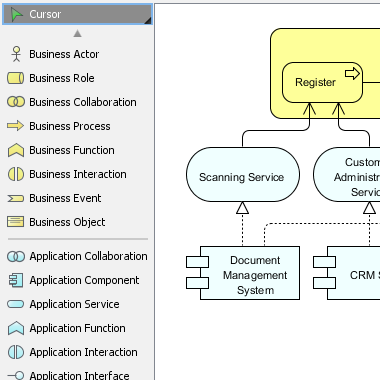Open the Cursor tool corner dropdown triangle
The width and height of the screenshot is (380, 380).
(x=148, y=21)
